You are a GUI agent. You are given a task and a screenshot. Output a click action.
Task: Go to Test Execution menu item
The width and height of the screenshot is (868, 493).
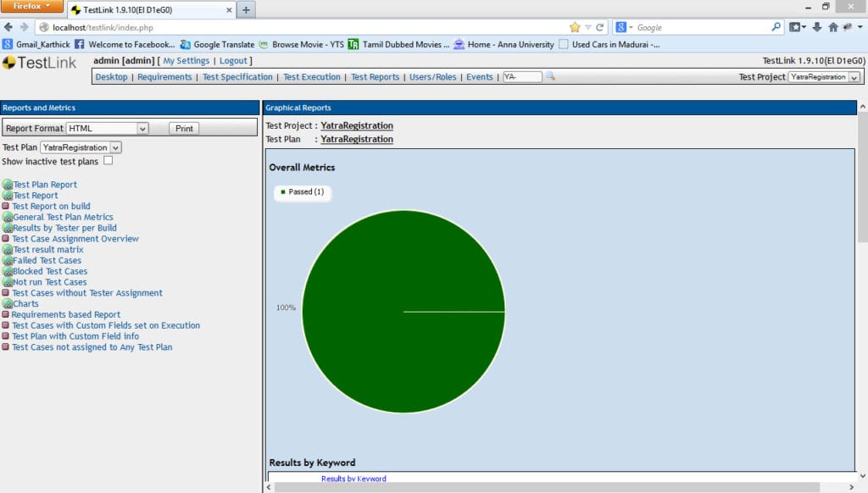point(311,77)
